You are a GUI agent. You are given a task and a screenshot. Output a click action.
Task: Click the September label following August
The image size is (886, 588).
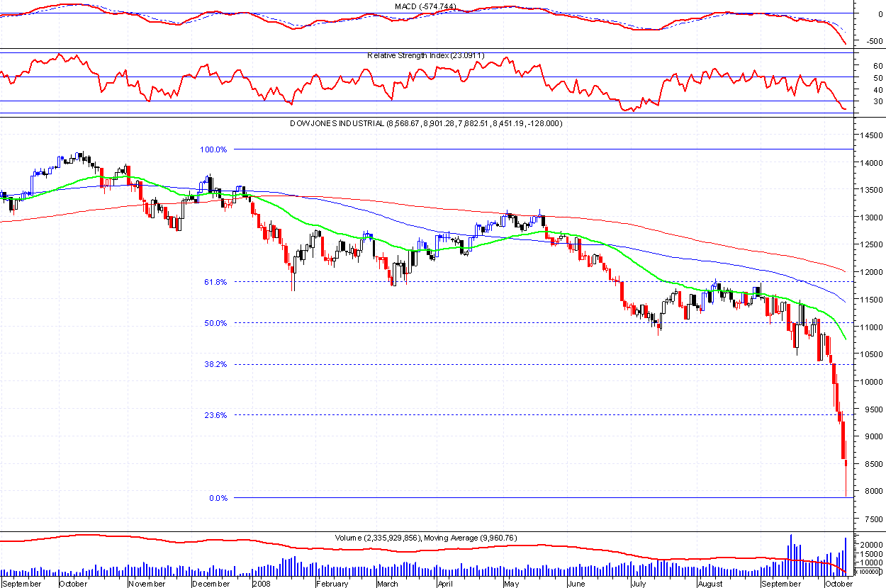780,584
